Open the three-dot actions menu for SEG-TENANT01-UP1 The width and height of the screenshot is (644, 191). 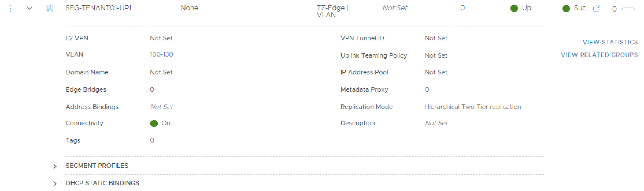(10, 9)
